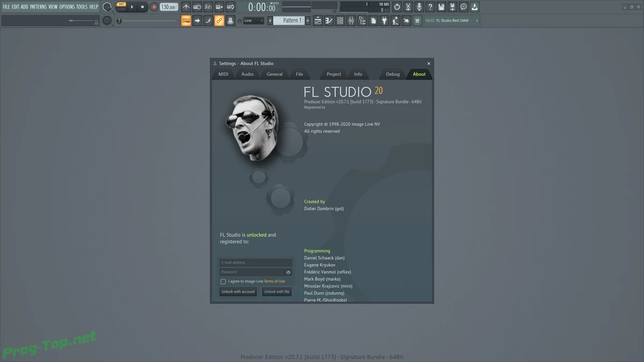Viewport: 644px width, 362px height.
Task: Switch to the Debug tab
Action: pyautogui.click(x=393, y=74)
